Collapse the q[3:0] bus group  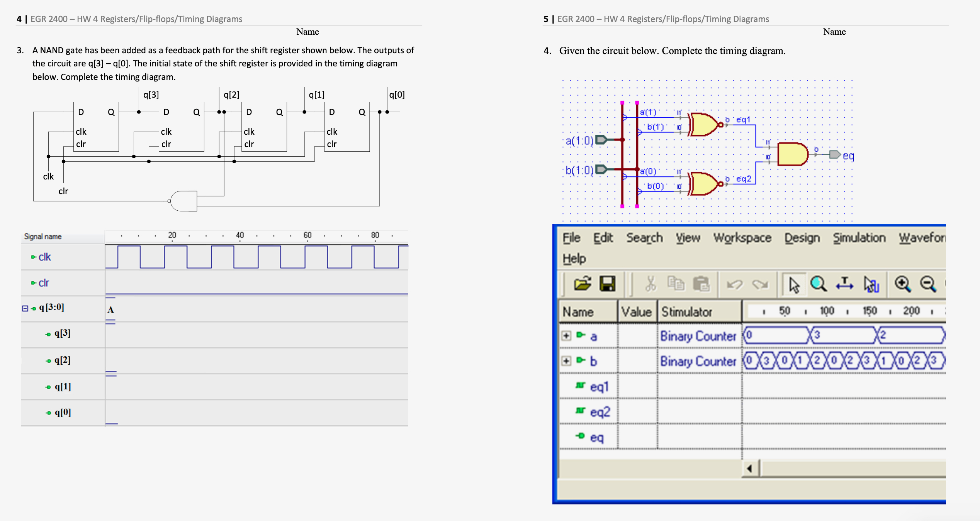tap(25, 308)
